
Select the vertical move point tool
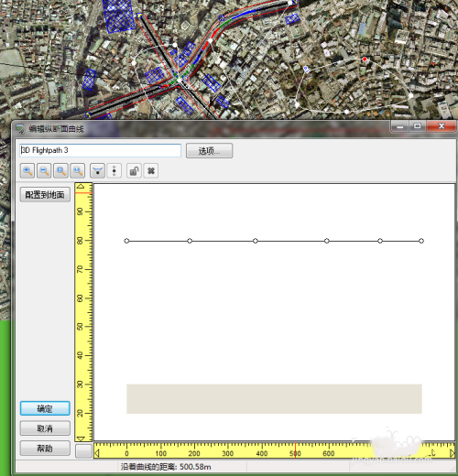[114, 170]
